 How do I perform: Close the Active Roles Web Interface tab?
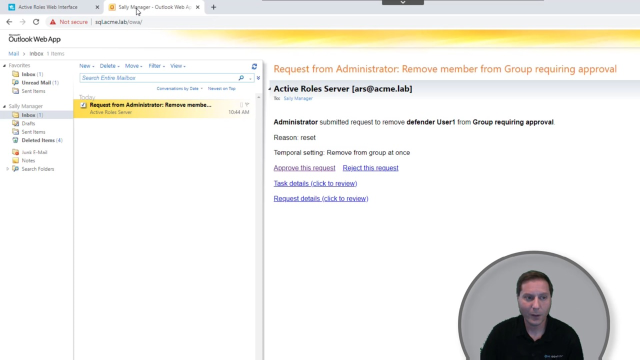(97, 7)
